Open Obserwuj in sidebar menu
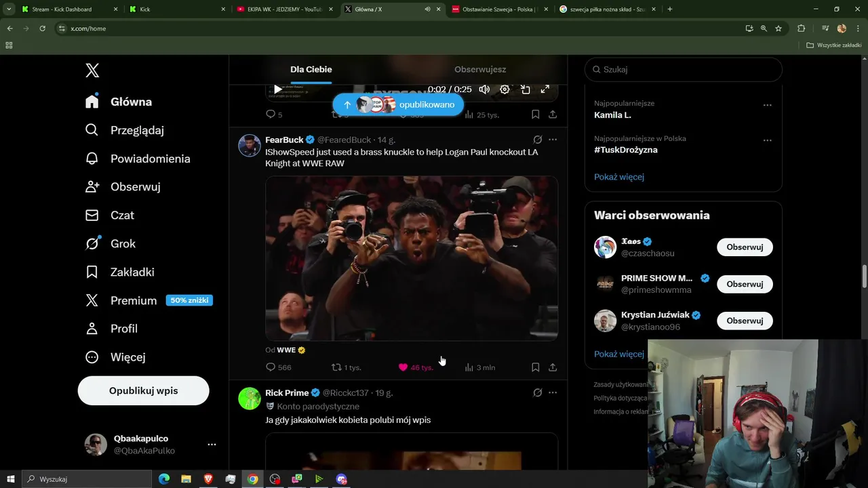Viewport: 868px width, 488px height. (123, 186)
